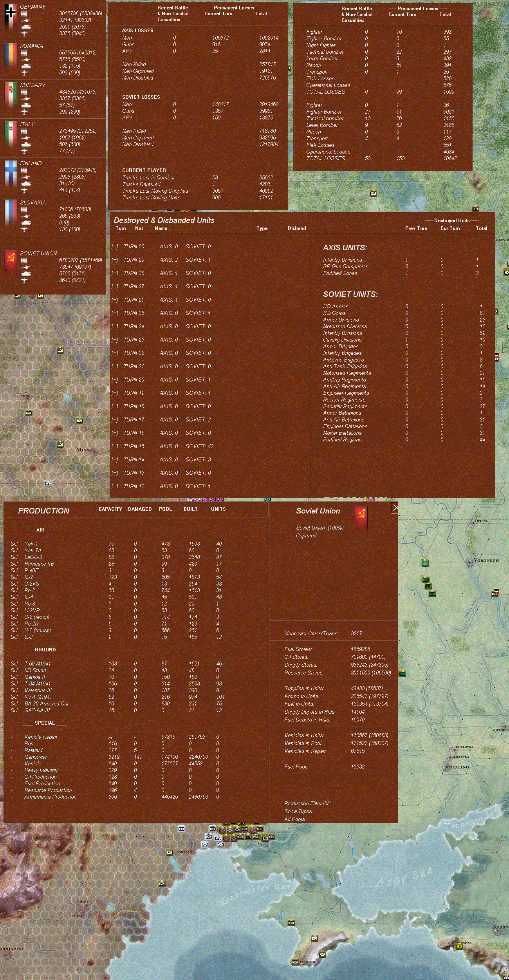
Task: Click the CAPACITY column header
Action: (110, 509)
